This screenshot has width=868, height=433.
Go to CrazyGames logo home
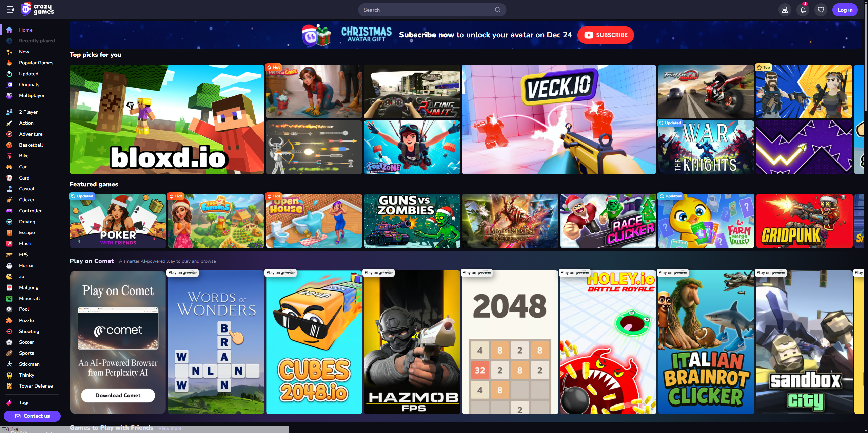click(x=37, y=9)
